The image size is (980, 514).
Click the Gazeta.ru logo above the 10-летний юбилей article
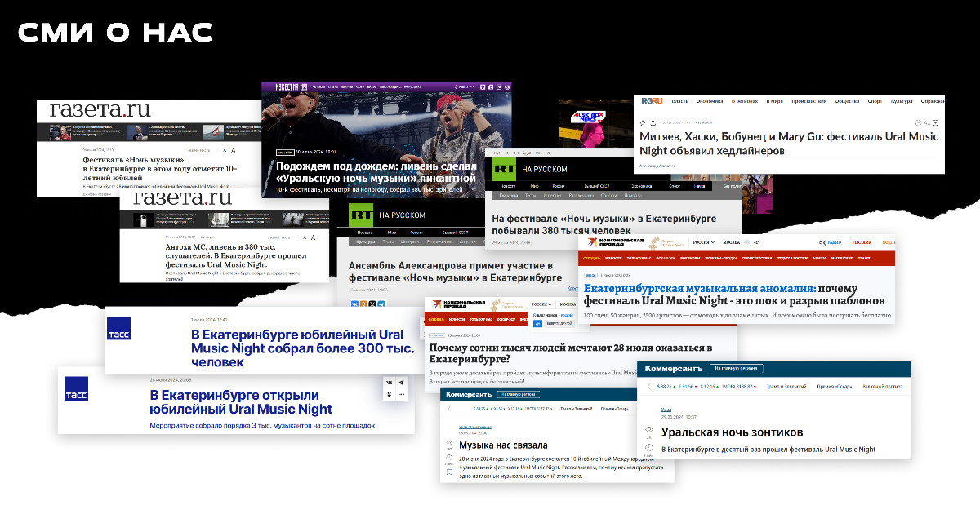[100, 110]
